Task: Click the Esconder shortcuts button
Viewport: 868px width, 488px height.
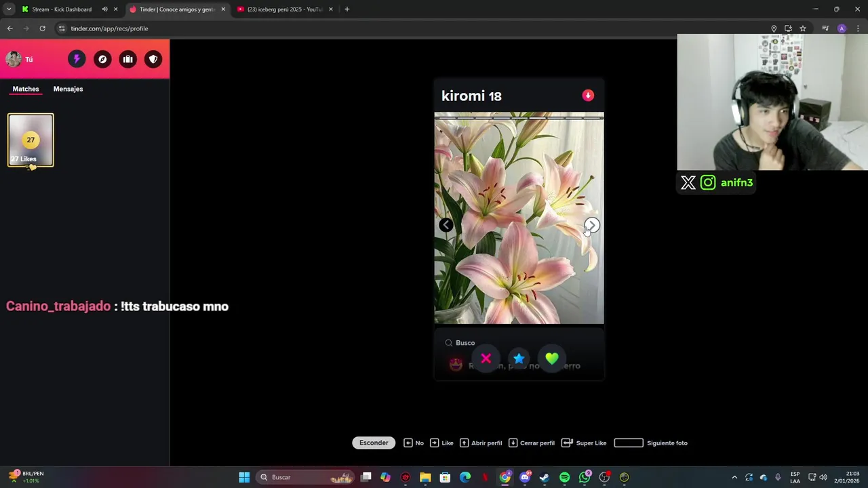Action: point(374,443)
